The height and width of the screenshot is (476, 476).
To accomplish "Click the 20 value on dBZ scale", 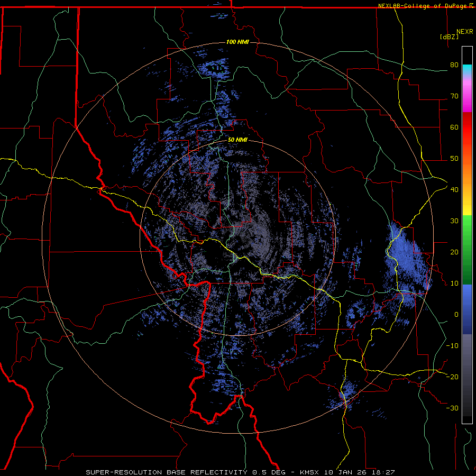I will tap(454, 252).
